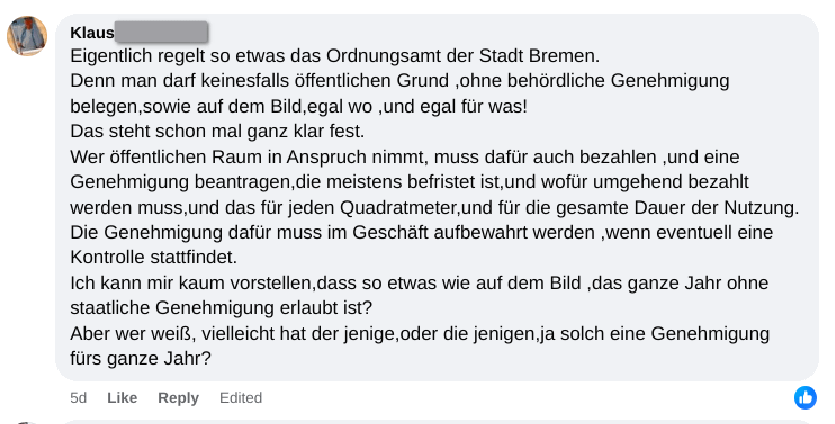Open Klaus's profile picture avatar
Viewport: 835px width, 424px height.
(27, 36)
